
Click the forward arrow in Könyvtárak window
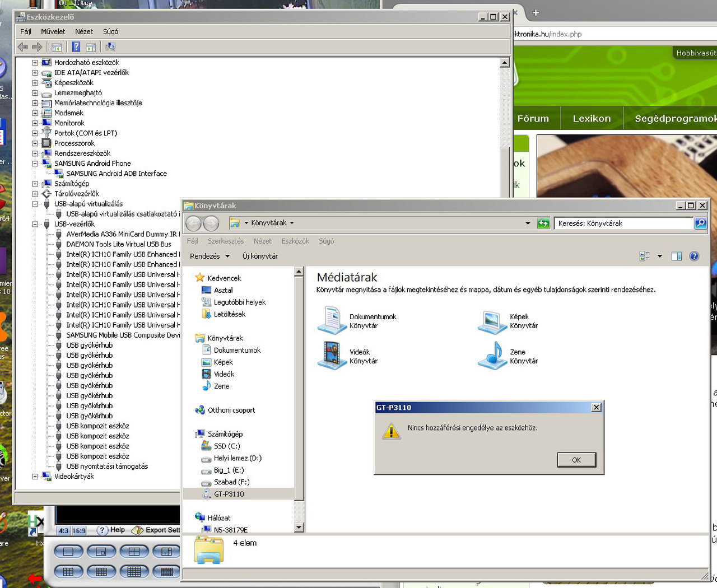coord(211,223)
